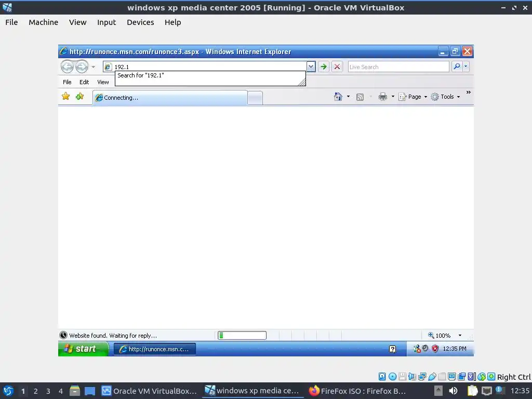Screen dimensions: 532x399
Task: Click the host network tray icon
Action: coord(486,391)
